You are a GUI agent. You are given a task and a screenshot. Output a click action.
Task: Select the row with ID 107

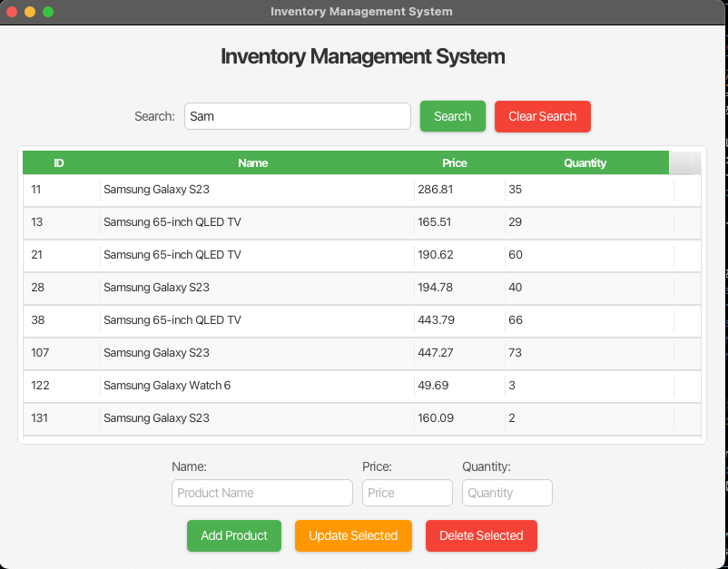361,354
